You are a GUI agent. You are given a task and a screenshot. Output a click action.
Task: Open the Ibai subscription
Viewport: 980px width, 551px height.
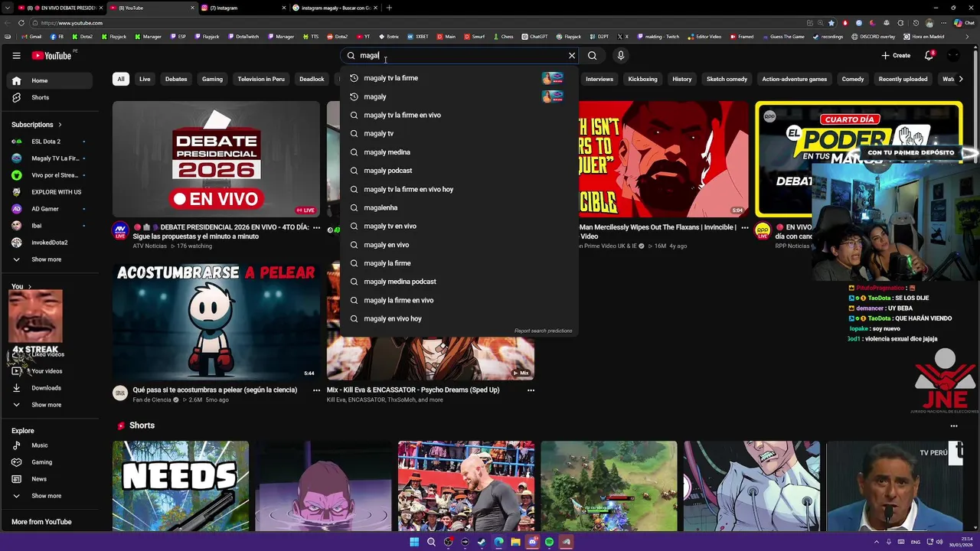pyautogui.click(x=50, y=226)
